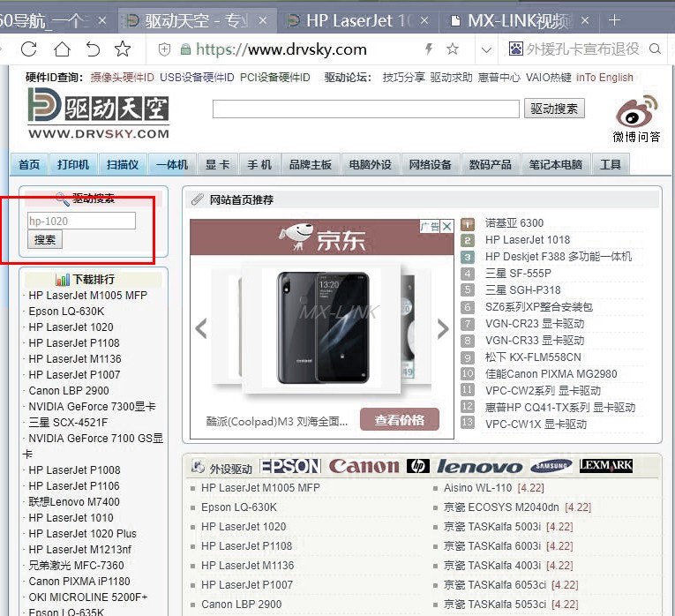Open Epson LQ-630K in 外设驱动 list
Image resolution: width=675 pixels, height=616 pixels.
point(239,507)
